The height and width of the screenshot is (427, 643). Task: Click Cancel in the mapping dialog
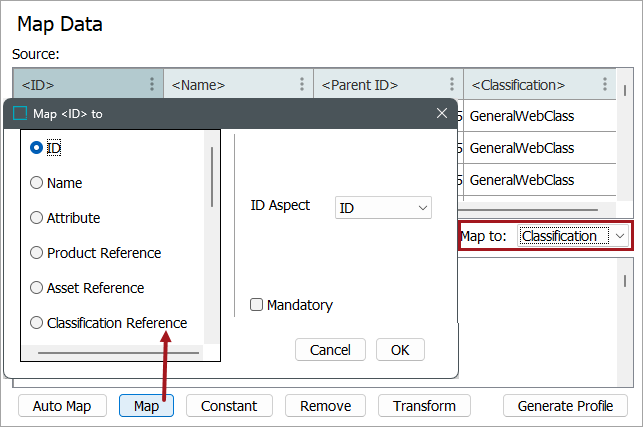click(330, 350)
